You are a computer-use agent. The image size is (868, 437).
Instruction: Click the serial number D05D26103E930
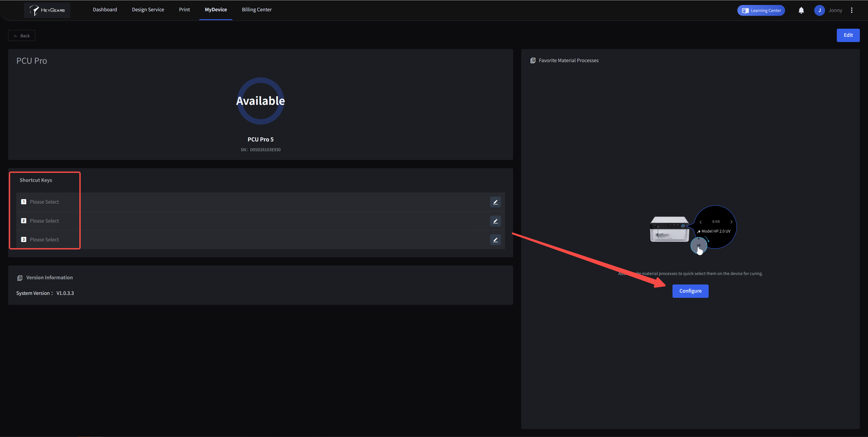pos(265,150)
